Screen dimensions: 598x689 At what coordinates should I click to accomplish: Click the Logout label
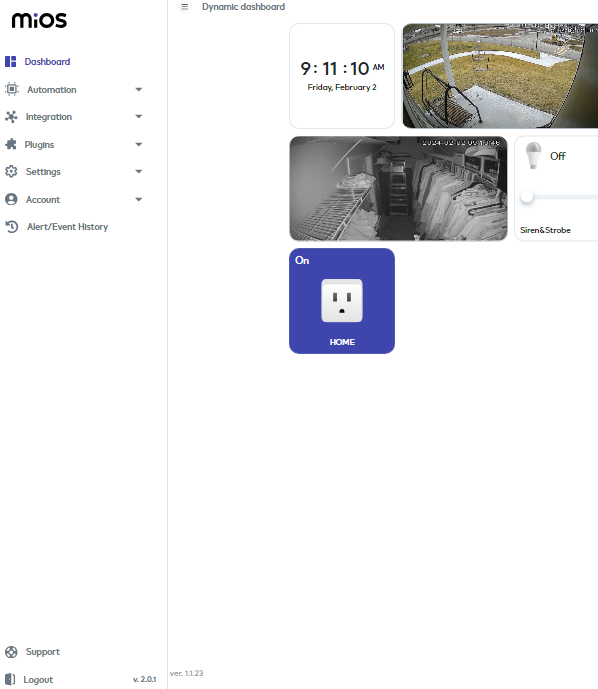(x=38, y=680)
